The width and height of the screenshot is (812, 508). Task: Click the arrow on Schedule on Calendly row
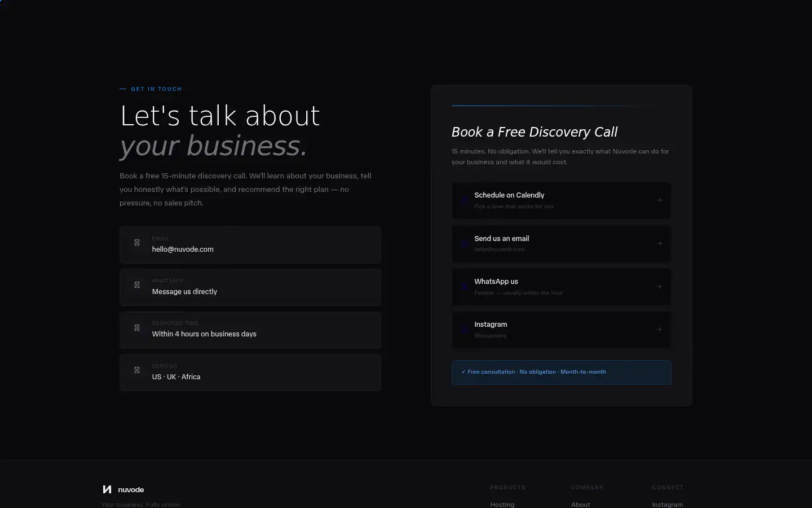(x=659, y=200)
